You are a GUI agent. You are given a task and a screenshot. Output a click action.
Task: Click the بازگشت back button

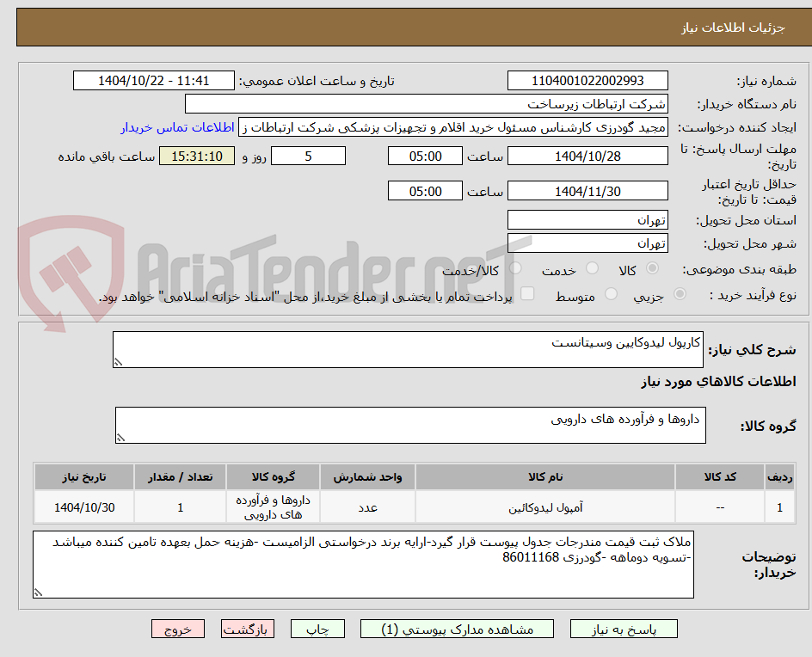(x=248, y=629)
